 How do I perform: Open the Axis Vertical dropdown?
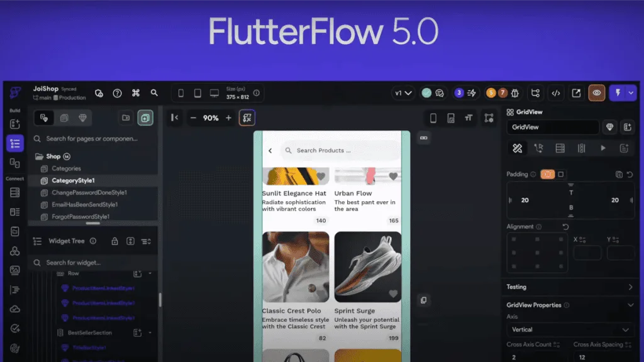(x=569, y=329)
